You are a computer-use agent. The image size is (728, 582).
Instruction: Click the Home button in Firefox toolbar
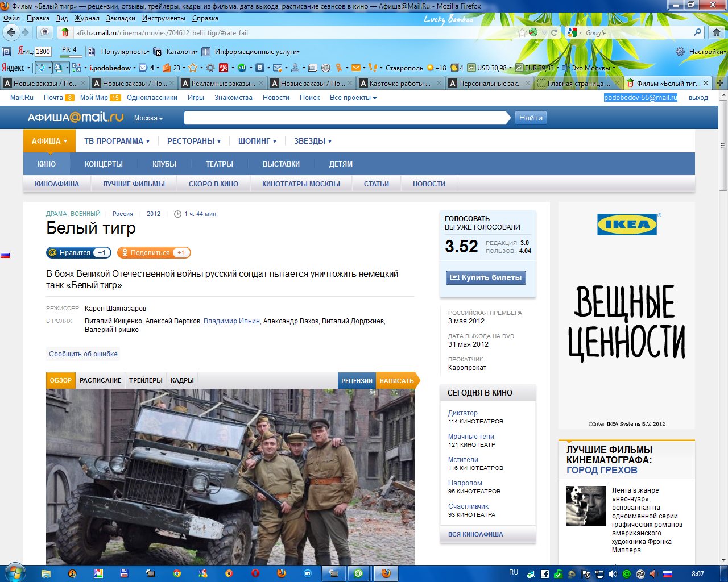pos(717,32)
